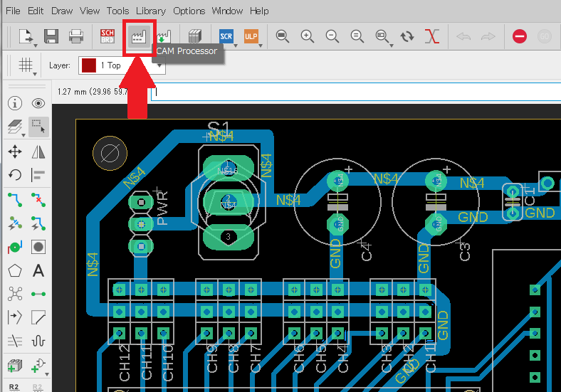This screenshot has width=561, height=392.
Task: Refresh the view with circular arrows
Action: coord(407,36)
